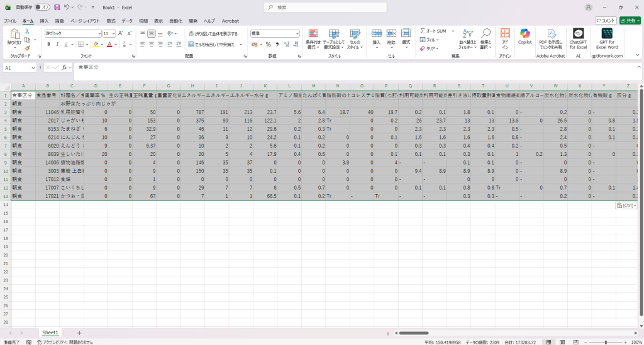Open ChatGPT for Excel add-in

point(578,36)
